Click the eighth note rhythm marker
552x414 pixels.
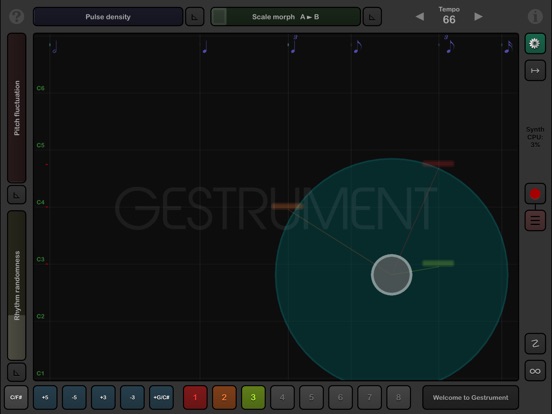(x=357, y=47)
